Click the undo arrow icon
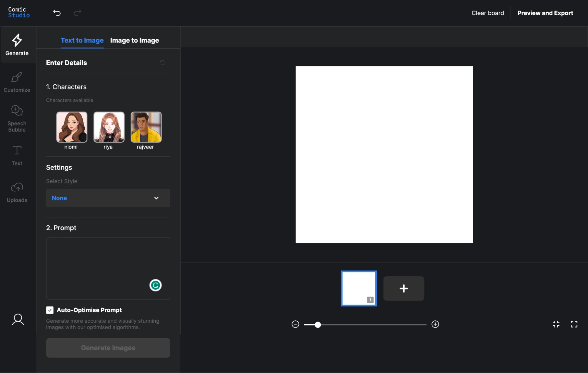Screen dimensions: 588x373 pos(57,13)
